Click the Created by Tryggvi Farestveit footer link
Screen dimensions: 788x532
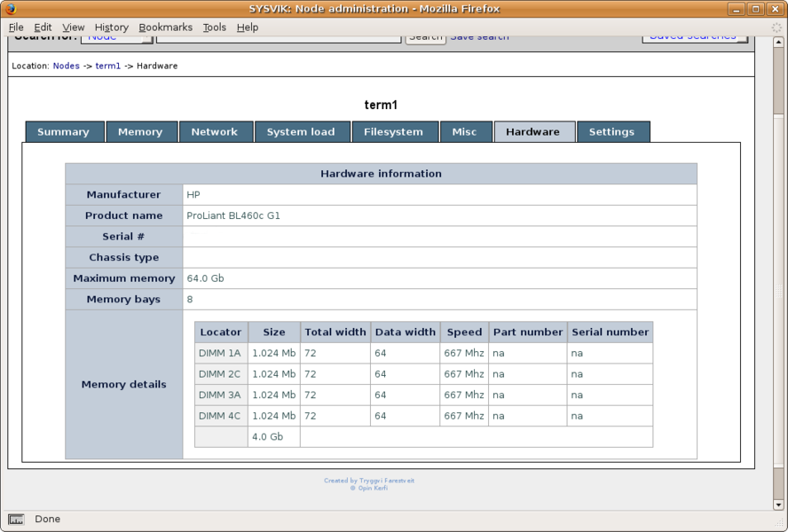click(x=369, y=481)
